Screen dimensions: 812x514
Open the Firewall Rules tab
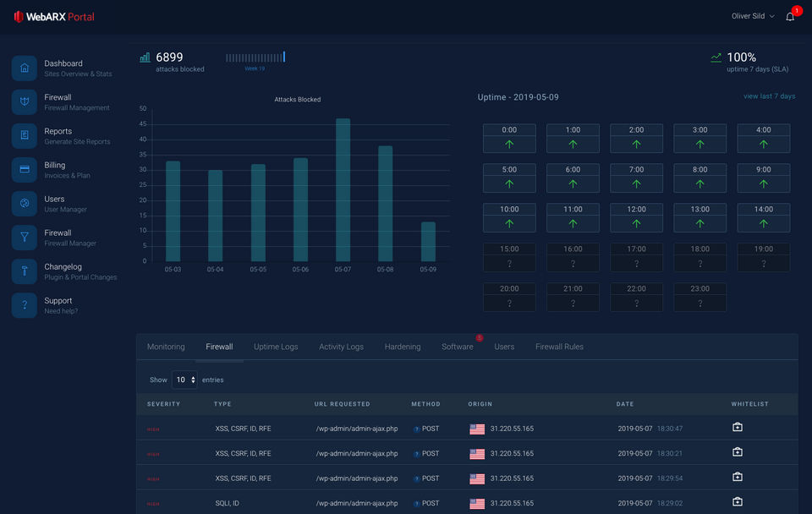click(559, 347)
